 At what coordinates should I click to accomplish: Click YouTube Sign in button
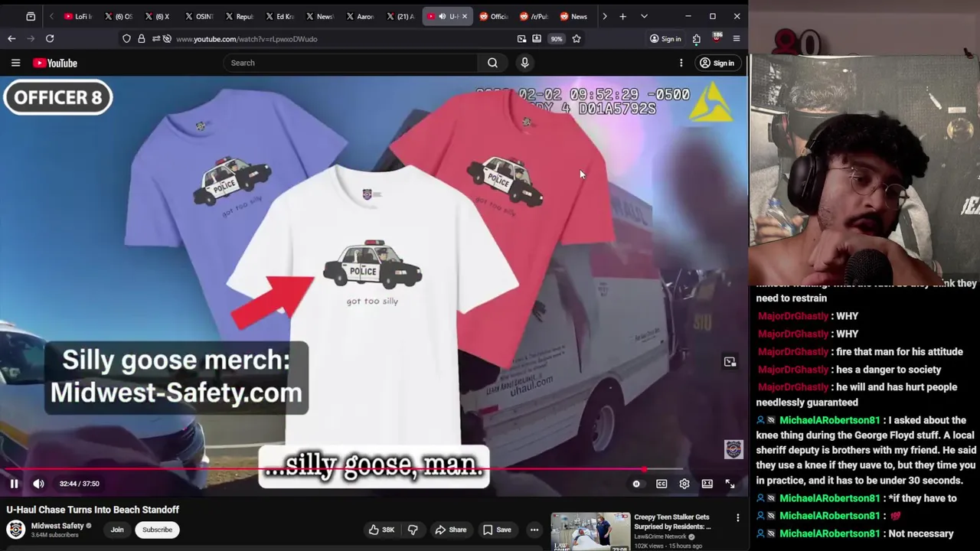717,63
